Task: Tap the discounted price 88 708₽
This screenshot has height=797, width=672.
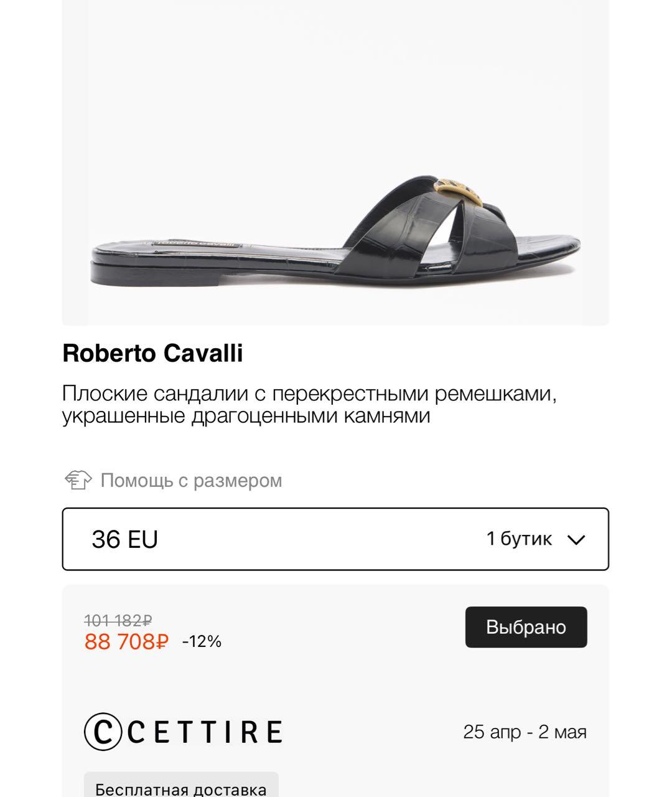Action: coord(126,641)
